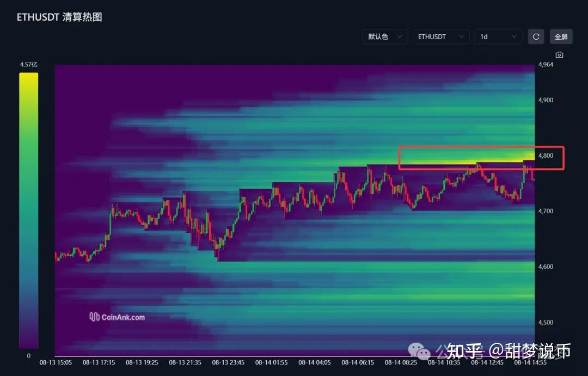Screen dimensions: 588x376
Task: Click the 4.57亿 scale maximum label
Action: [x=29, y=64]
